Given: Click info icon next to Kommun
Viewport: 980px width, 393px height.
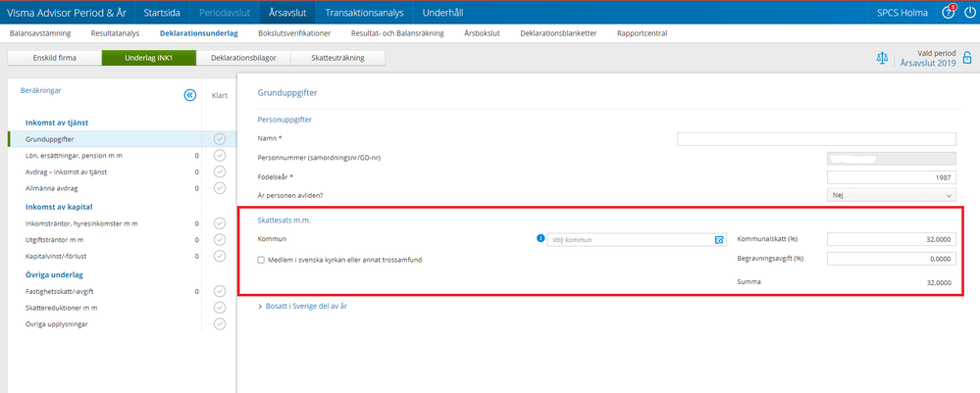Looking at the screenshot, I should pos(540,238).
